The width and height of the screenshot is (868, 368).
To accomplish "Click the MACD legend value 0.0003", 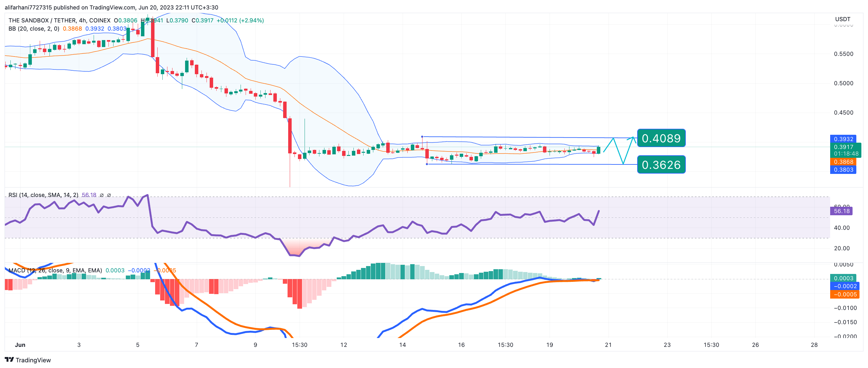I will point(115,270).
